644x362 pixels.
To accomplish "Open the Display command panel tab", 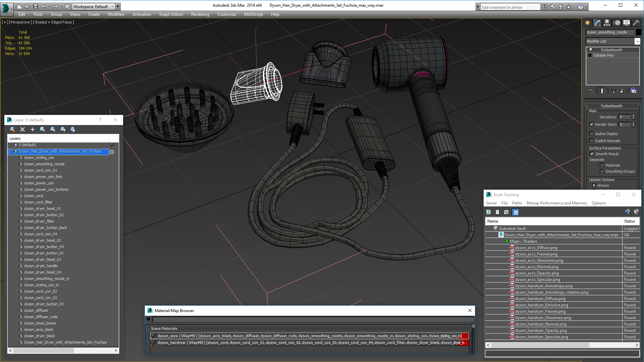I will pos(626,23).
